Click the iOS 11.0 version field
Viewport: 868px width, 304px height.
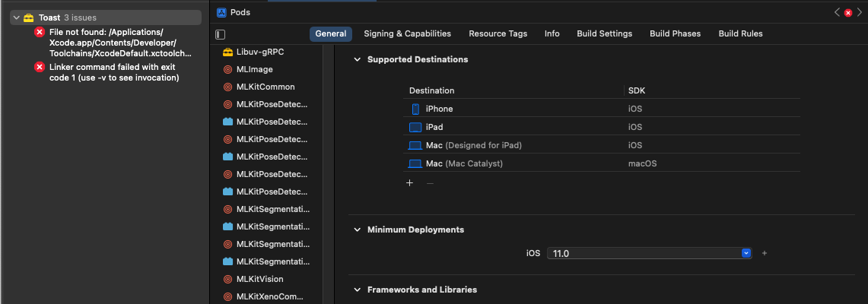pyautogui.click(x=650, y=253)
